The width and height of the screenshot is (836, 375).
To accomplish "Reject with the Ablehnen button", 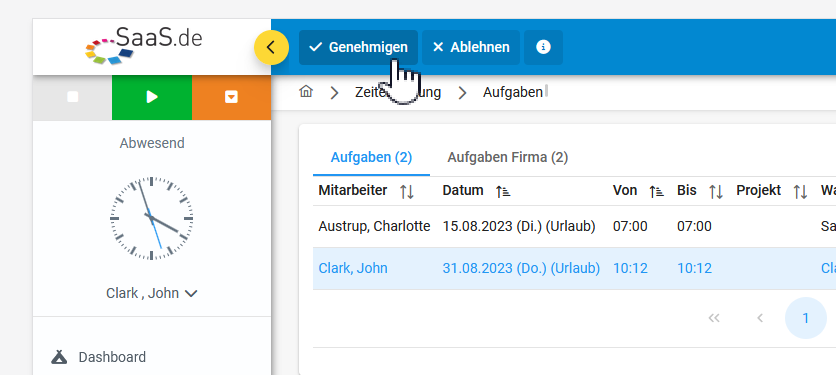I will pyautogui.click(x=471, y=47).
